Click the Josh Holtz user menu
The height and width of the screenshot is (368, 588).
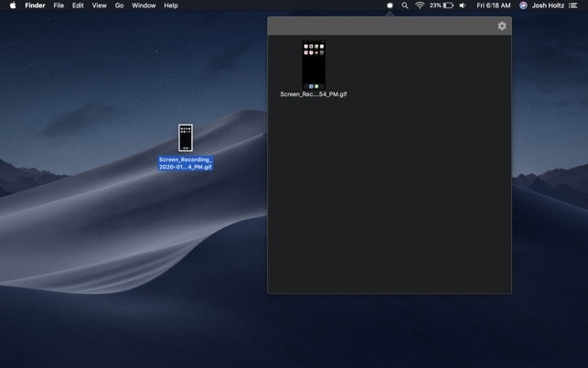click(548, 5)
